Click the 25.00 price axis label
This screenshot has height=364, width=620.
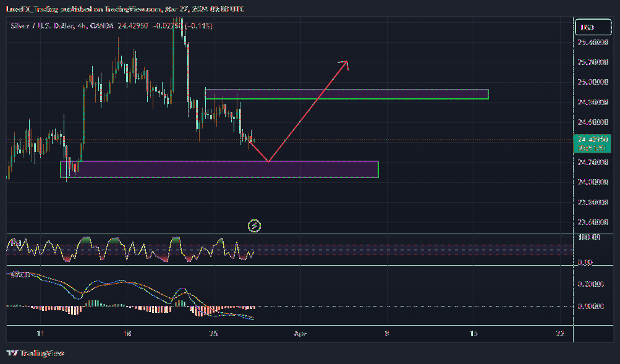[x=593, y=82]
